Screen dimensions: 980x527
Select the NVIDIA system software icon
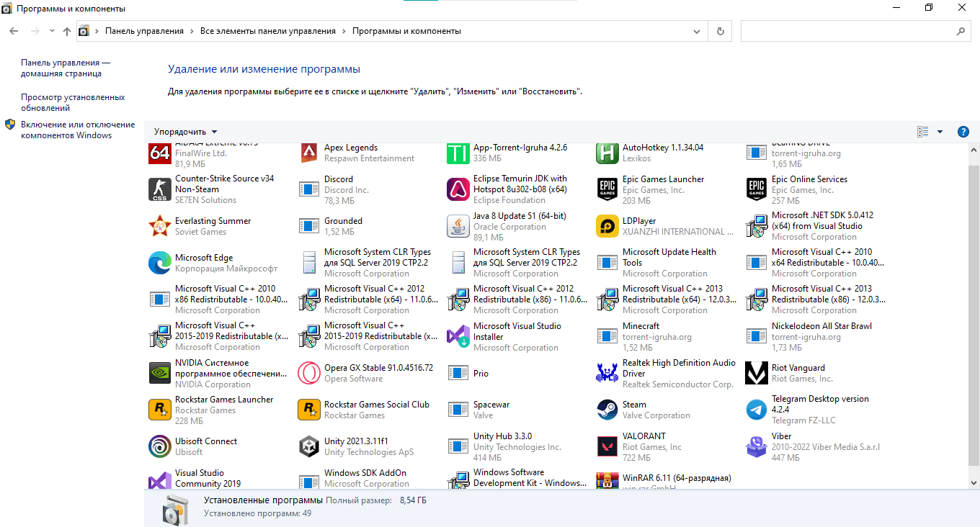[160, 373]
